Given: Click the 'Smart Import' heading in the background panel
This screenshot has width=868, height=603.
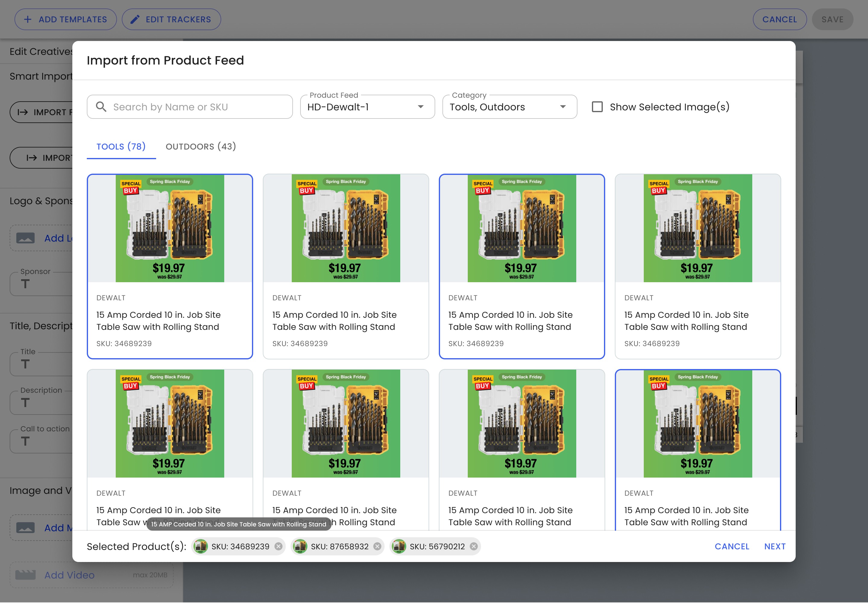Looking at the screenshot, I should (x=41, y=76).
